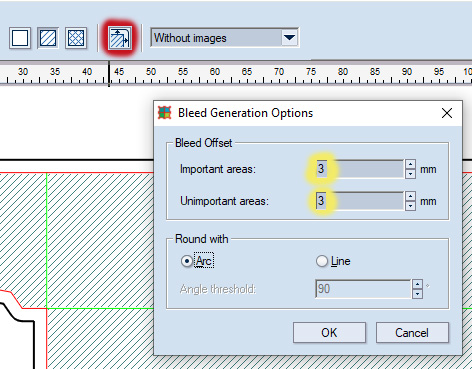Select the empty outline display mode icon
The width and height of the screenshot is (472, 369).
(20, 38)
